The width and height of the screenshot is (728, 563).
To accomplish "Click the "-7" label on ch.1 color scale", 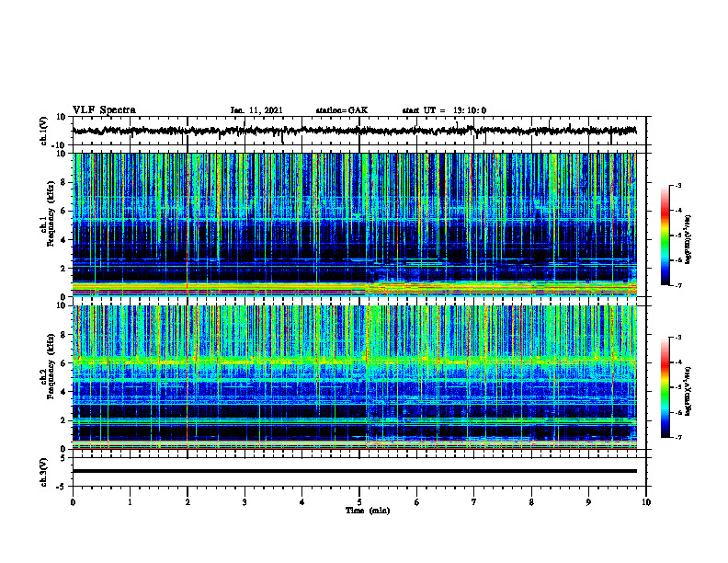I will point(677,285).
